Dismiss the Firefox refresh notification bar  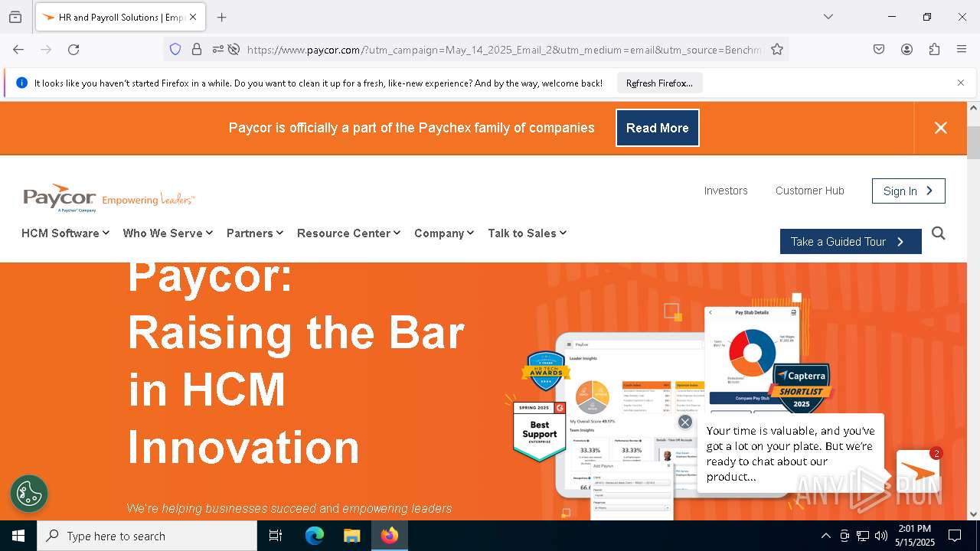961,83
